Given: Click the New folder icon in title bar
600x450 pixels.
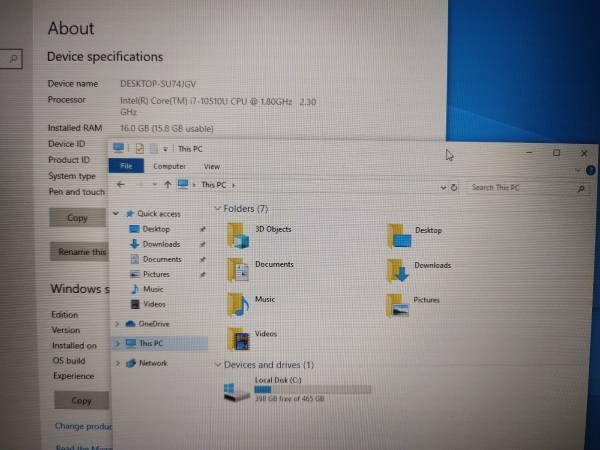Looking at the screenshot, I should [x=153, y=148].
